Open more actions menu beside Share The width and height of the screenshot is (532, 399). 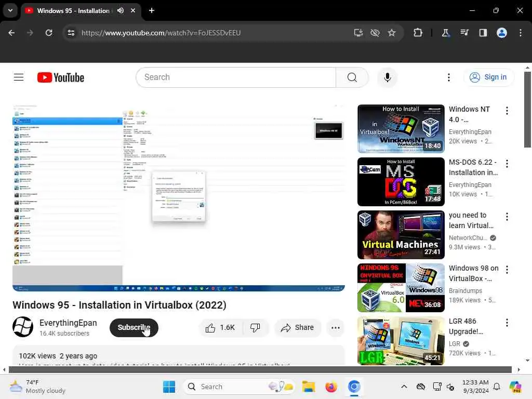[335, 327]
